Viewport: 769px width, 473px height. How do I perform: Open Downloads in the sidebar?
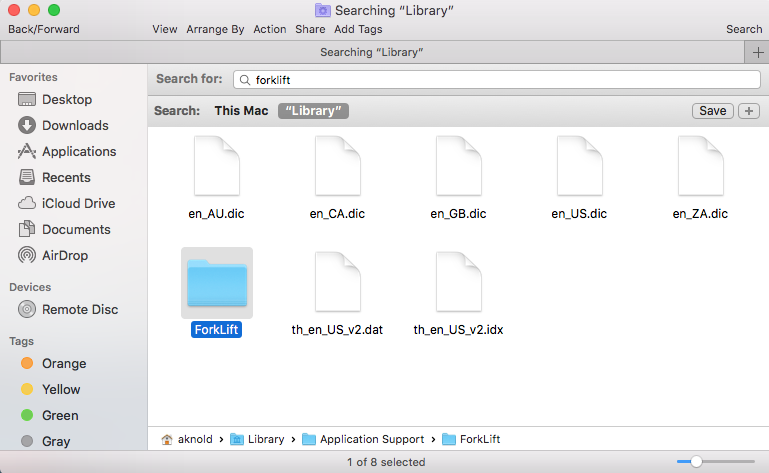click(63, 126)
